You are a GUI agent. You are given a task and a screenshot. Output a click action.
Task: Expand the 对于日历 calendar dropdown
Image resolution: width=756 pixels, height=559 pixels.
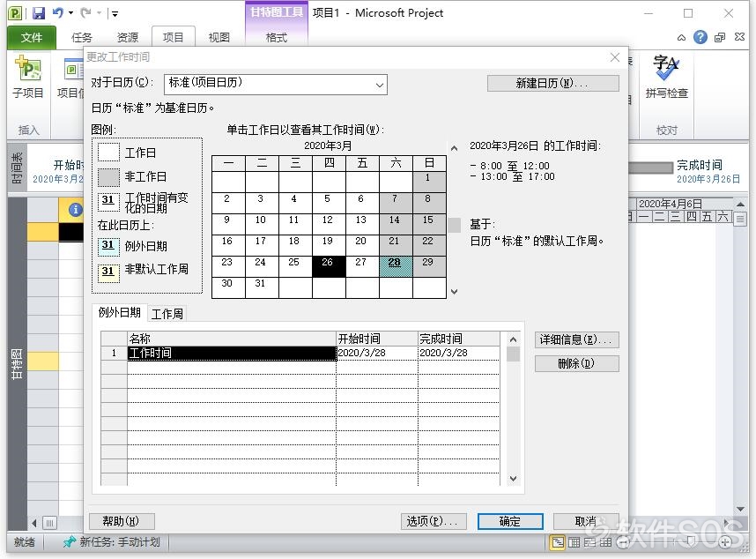click(380, 85)
